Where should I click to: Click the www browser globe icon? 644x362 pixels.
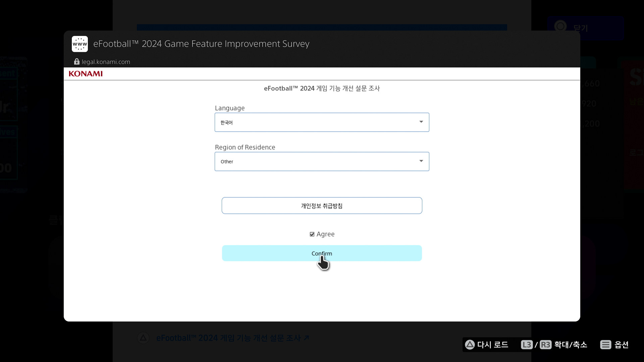80,44
